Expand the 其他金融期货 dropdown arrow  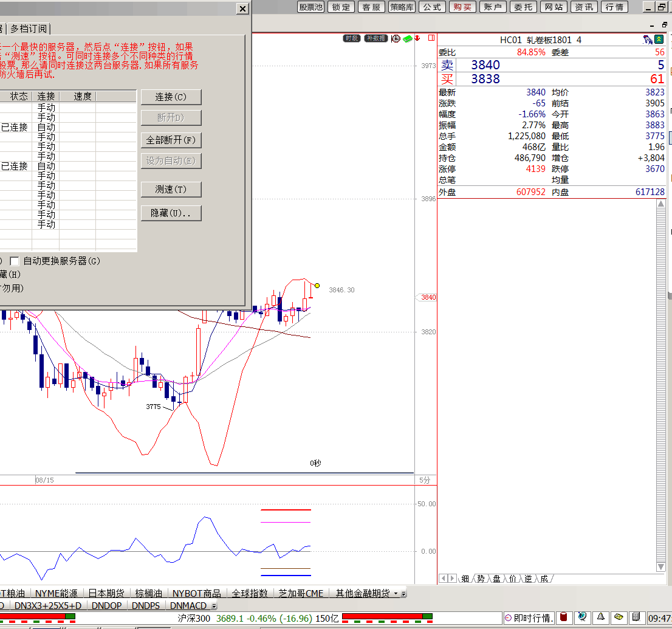click(x=396, y=593)
